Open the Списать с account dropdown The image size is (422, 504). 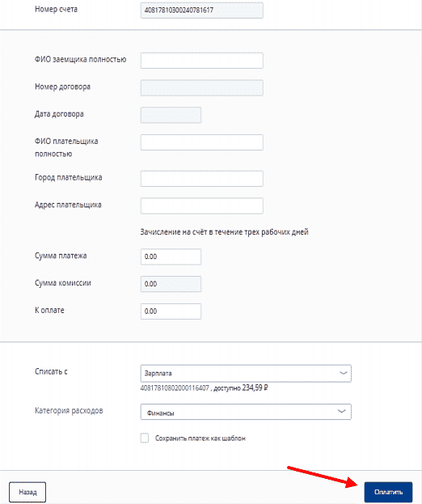pyautogui.click(x=246, y=373)
